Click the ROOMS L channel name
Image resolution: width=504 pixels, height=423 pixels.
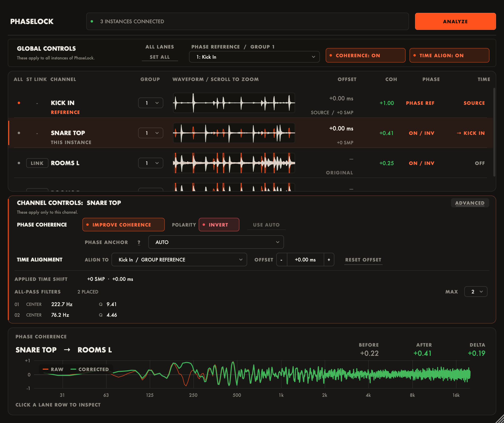click(x=65, y=163)
